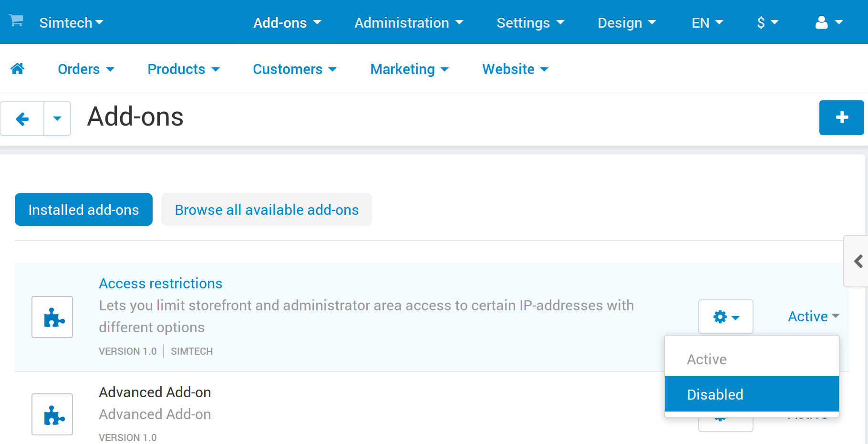Click the gray Advanced Add-on description
Screen dimensions: 868x444
click(x=155, y=414)
